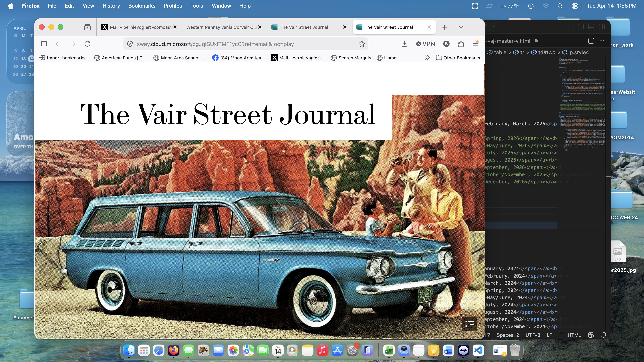Open tracking protection shield in address bar

(130, 44)
